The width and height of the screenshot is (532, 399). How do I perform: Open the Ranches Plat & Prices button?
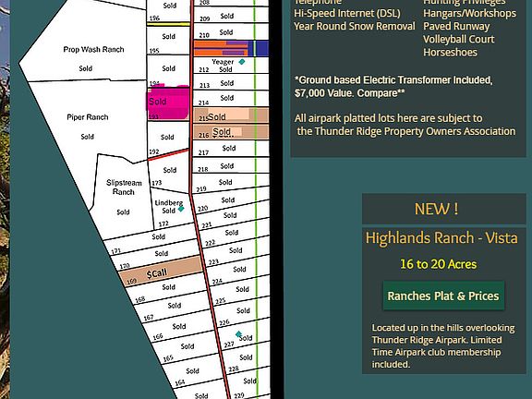(443, 296)
